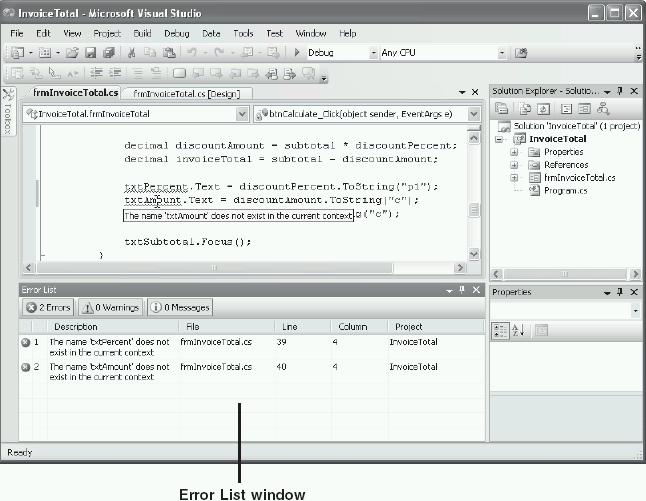Click the Cut scissors icon
The width and height of the screenshot is (646, 501).
[131, 53]
